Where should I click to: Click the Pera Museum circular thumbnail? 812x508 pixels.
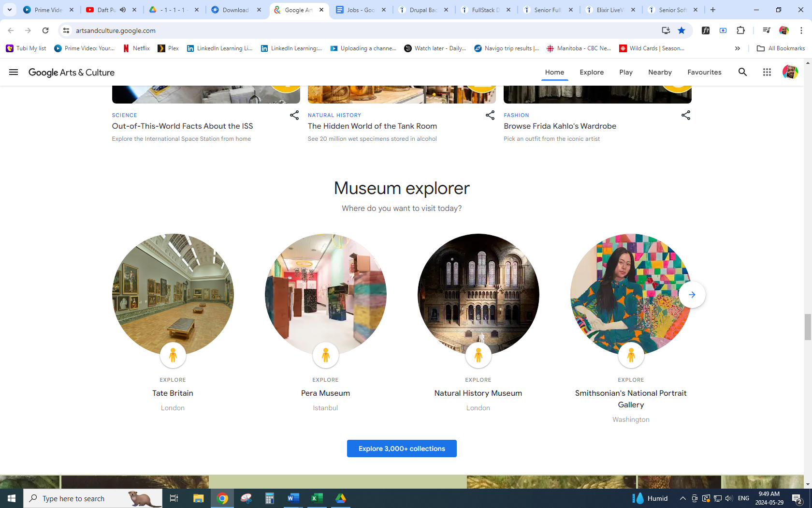click(x=325, y=294)
